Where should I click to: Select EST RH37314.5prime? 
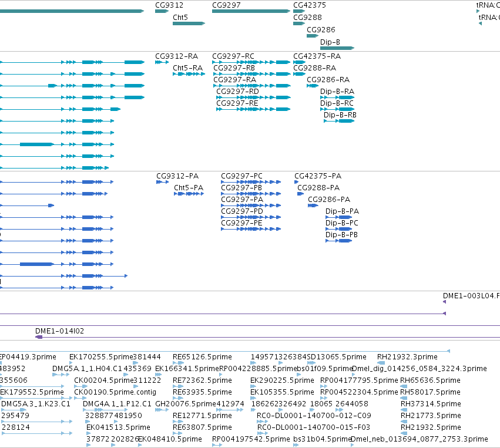[404, 410]
